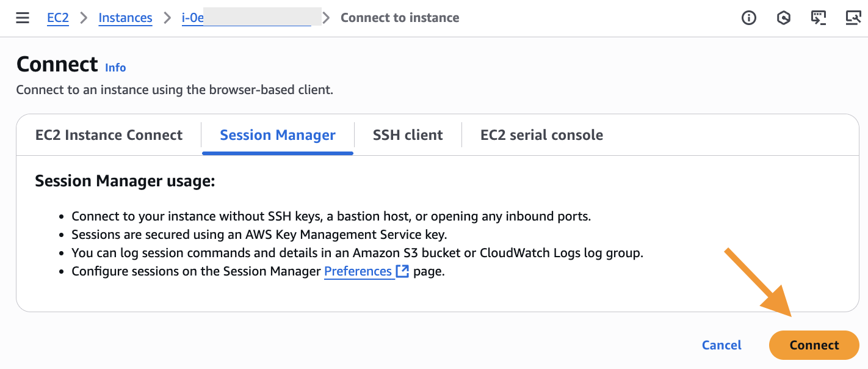Navigate to EC2 via the breadcrumb
Image resolution: width=868 pixels, height=369 pixels.
pos(57,18)
